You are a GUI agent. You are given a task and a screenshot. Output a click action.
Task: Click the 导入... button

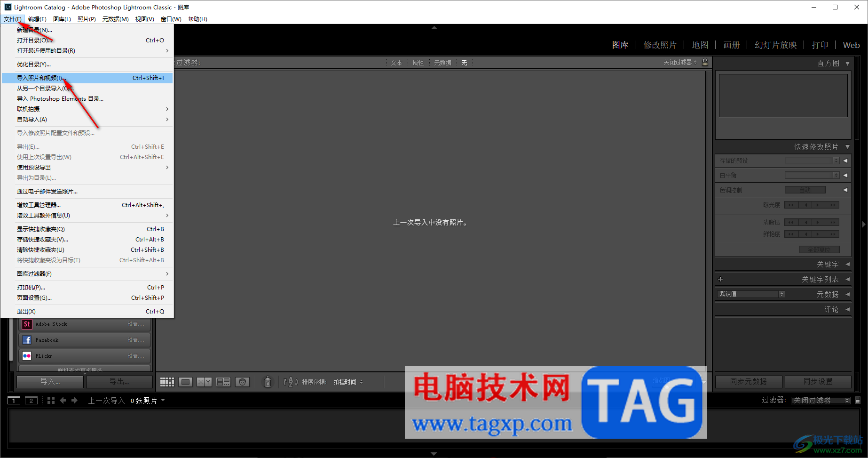coord(50,382)
